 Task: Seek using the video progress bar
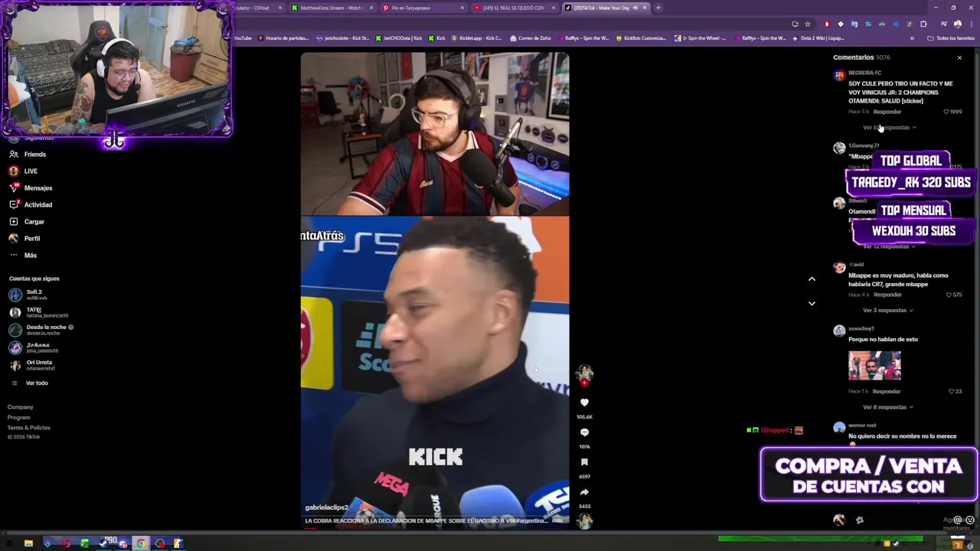435,529
